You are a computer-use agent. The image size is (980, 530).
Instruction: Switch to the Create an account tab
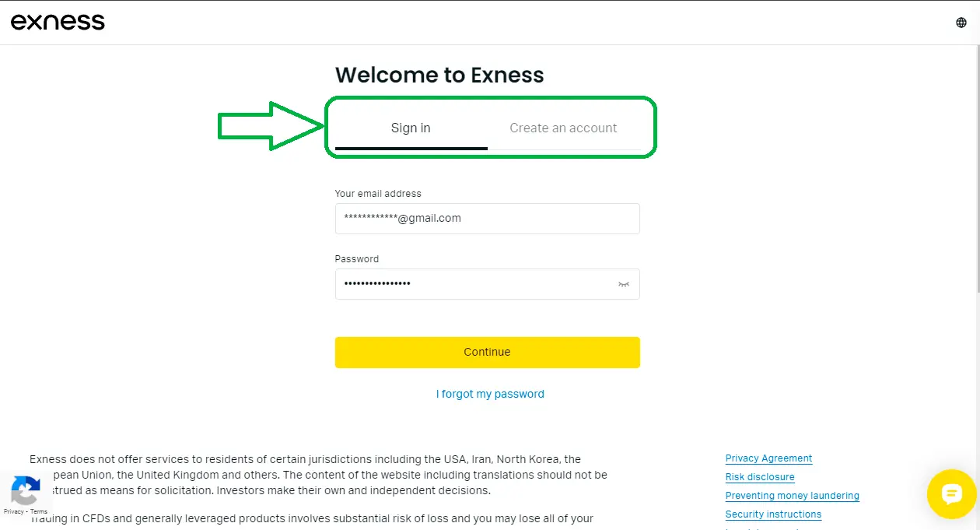coord(563,128)
